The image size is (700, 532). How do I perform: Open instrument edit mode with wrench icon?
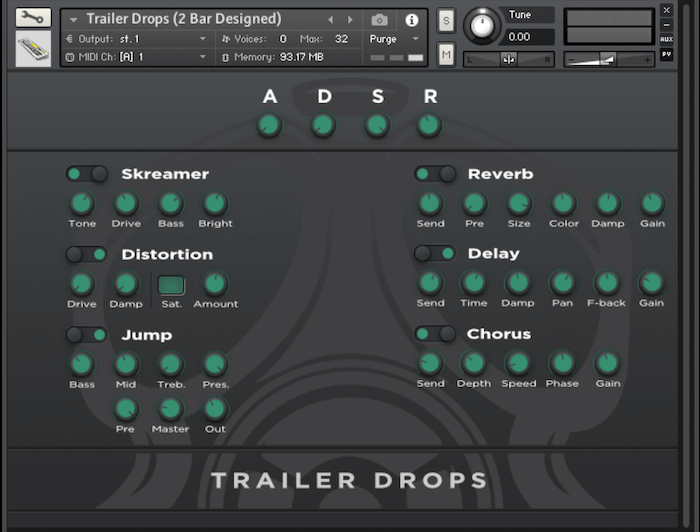(x=33, y=18)
